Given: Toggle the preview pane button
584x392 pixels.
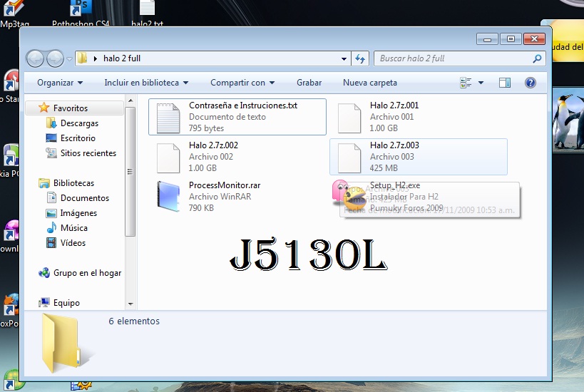Looking at the screenshot, I should point(505,83).
